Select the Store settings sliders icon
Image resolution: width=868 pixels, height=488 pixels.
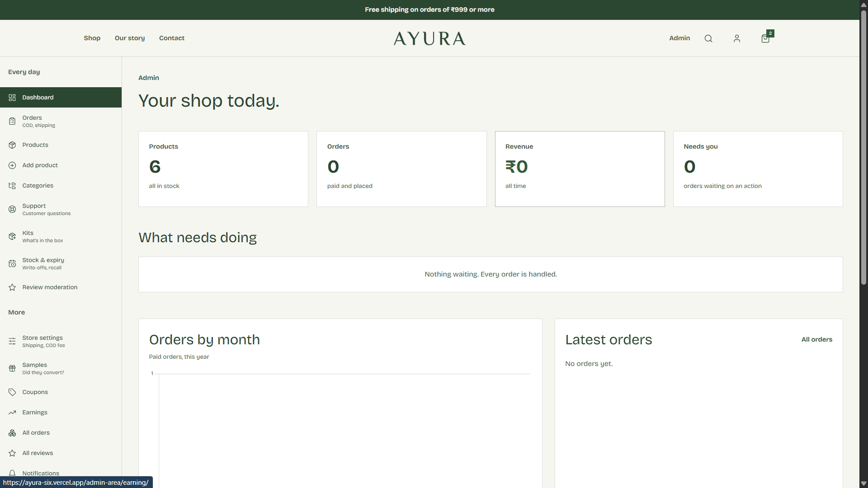point(12,341)
